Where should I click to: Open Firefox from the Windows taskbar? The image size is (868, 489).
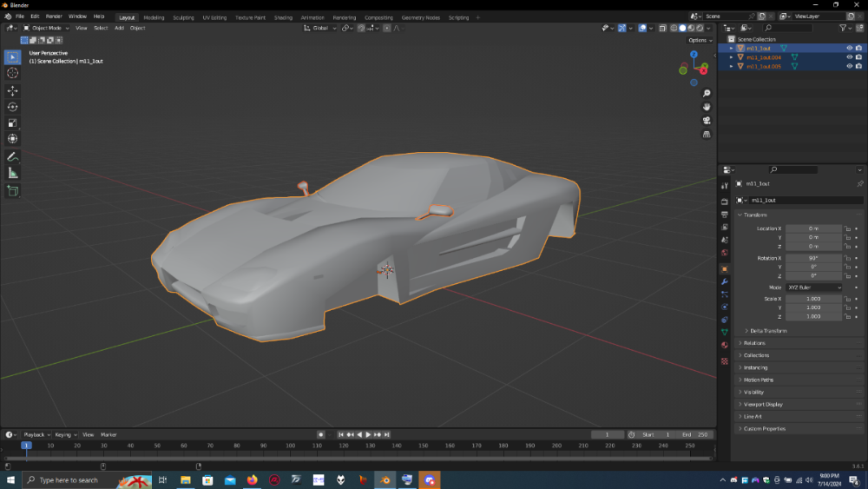(x=253, y=479)
